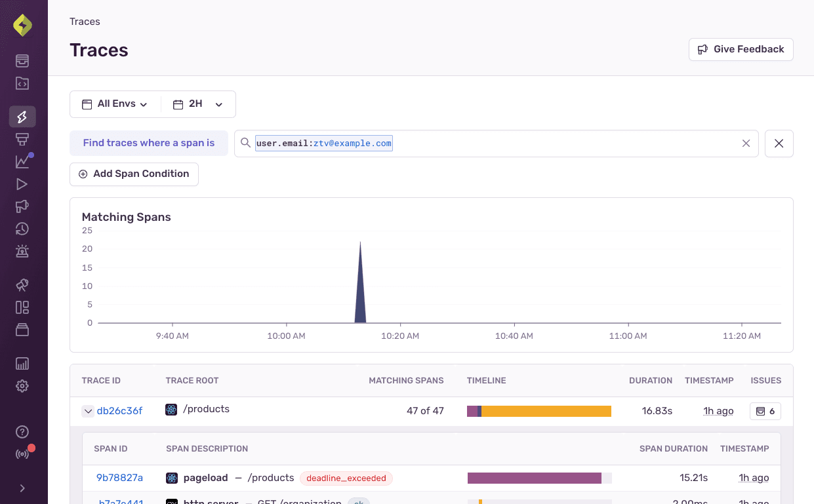The width and height of the screenshot is (814, 504).
Task: Open Replays via the play icon
Action: pyautogui.click(x=22, y=184)
